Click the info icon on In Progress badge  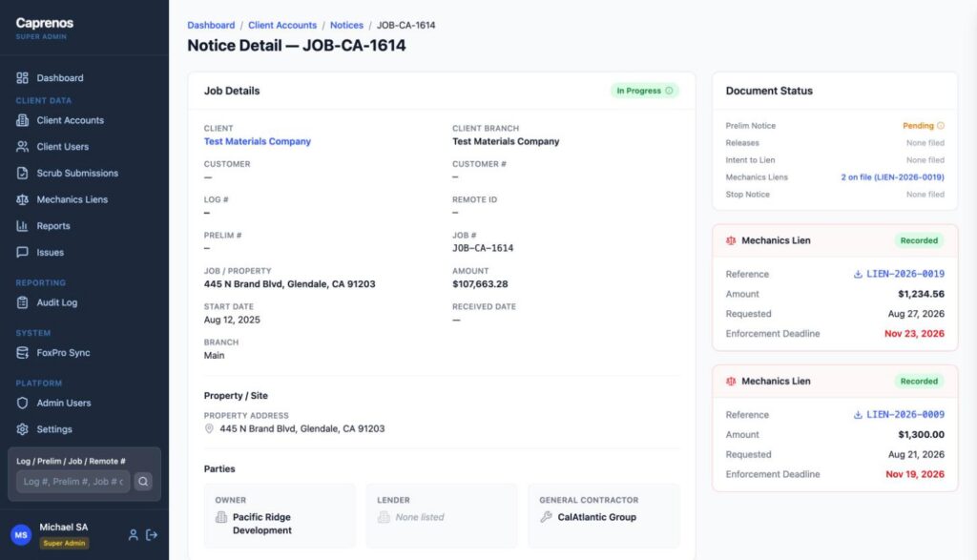click(x=669, y=91)
